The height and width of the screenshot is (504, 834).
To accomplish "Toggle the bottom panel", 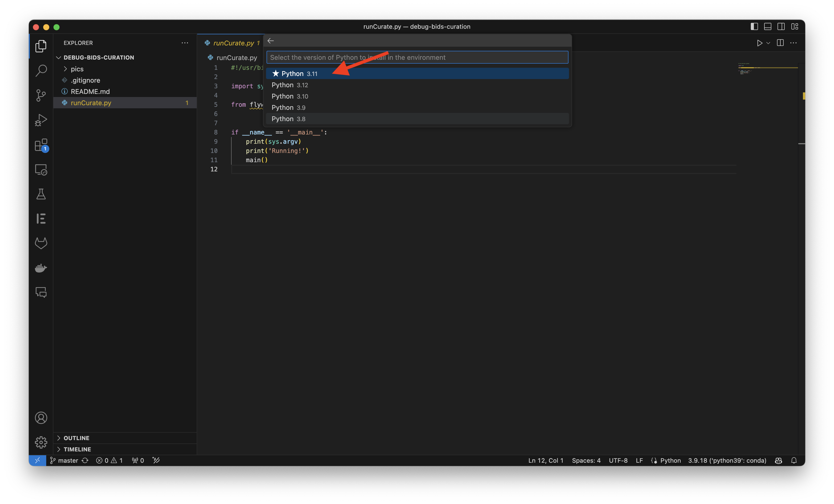I will (768, 26).
